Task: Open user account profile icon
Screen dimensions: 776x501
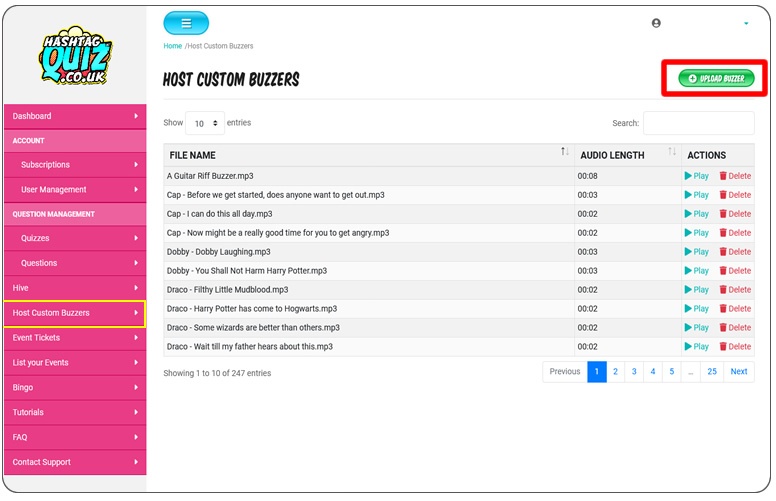Action: 656,23
